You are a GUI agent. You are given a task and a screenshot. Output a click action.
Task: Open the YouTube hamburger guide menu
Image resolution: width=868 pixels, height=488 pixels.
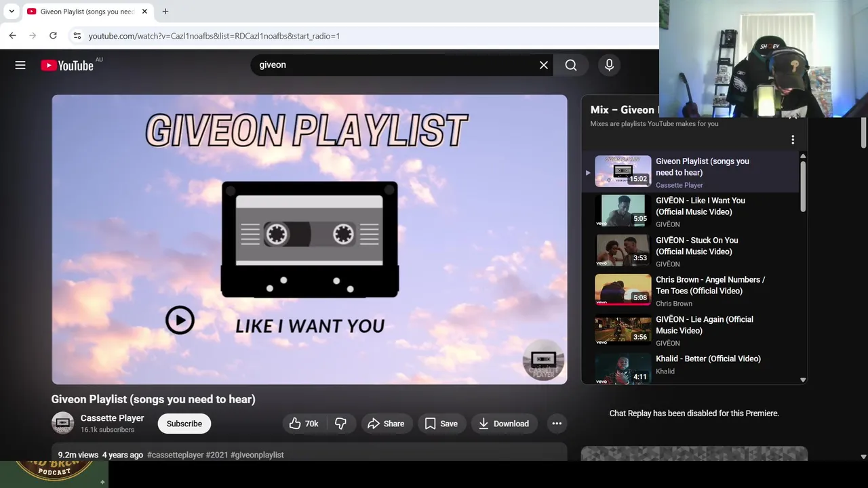[20, 65]
